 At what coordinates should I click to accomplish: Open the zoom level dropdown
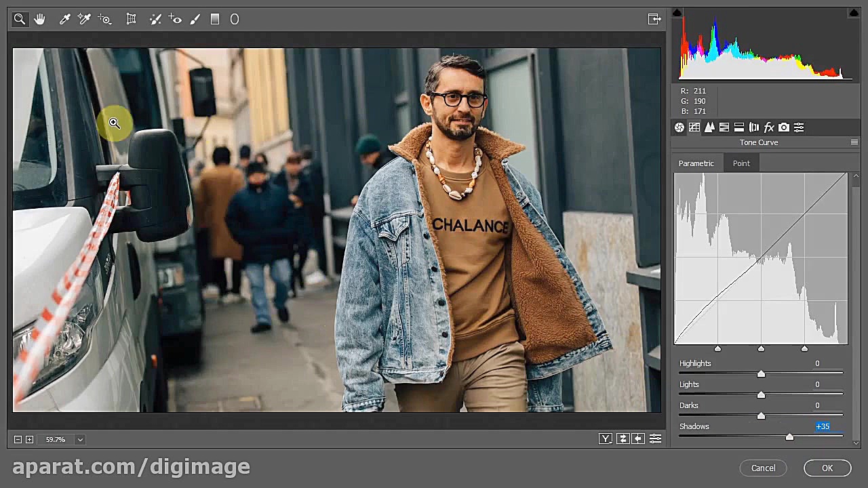coord(80,440)
